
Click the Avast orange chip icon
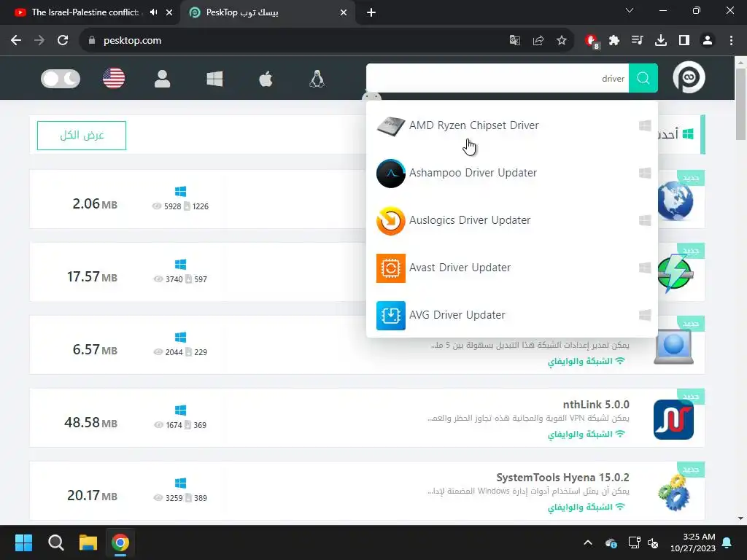tap(391, 268)
